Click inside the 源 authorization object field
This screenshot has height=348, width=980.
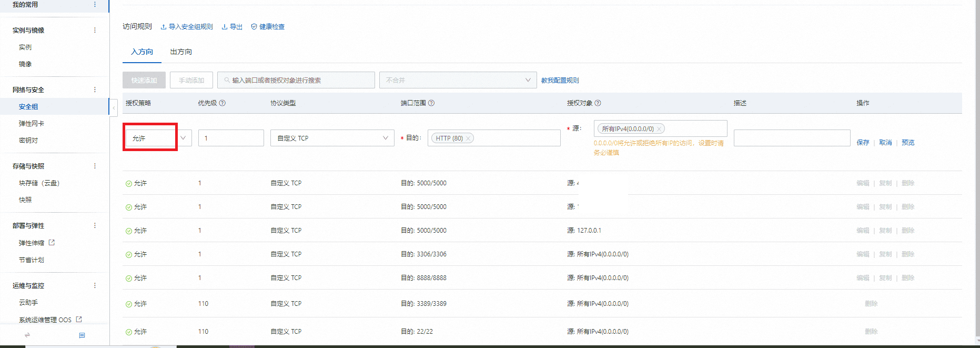660,128
